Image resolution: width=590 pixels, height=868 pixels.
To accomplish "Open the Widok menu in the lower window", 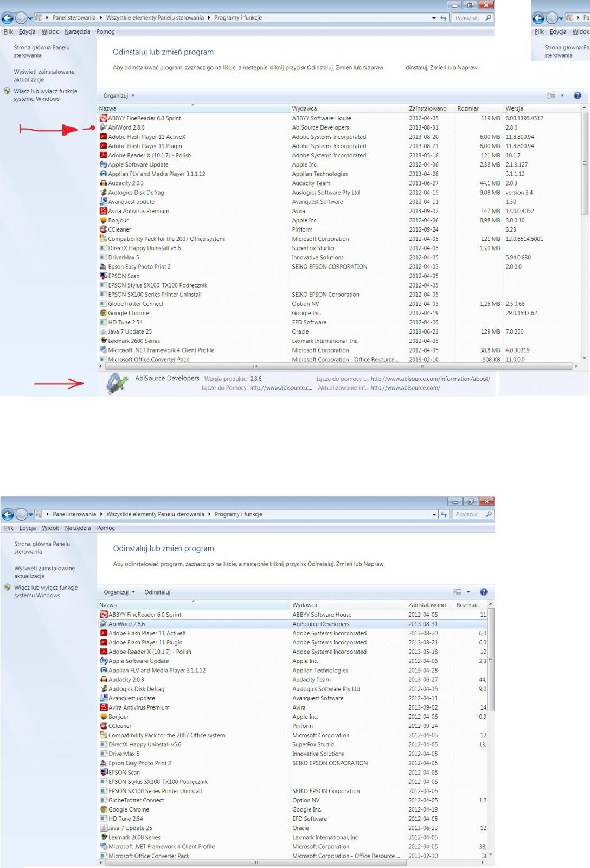I will coord(50,528).
